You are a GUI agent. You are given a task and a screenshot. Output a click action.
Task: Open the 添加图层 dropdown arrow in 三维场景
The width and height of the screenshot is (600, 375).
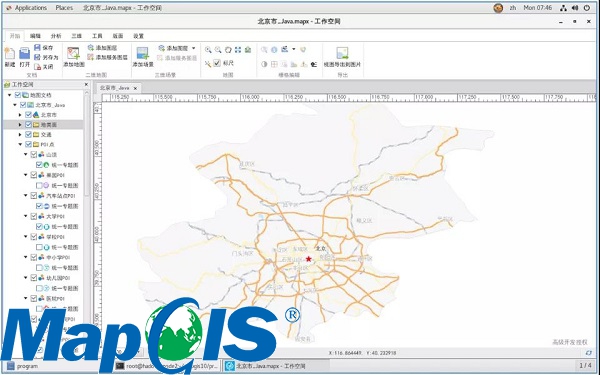(194, 48)
